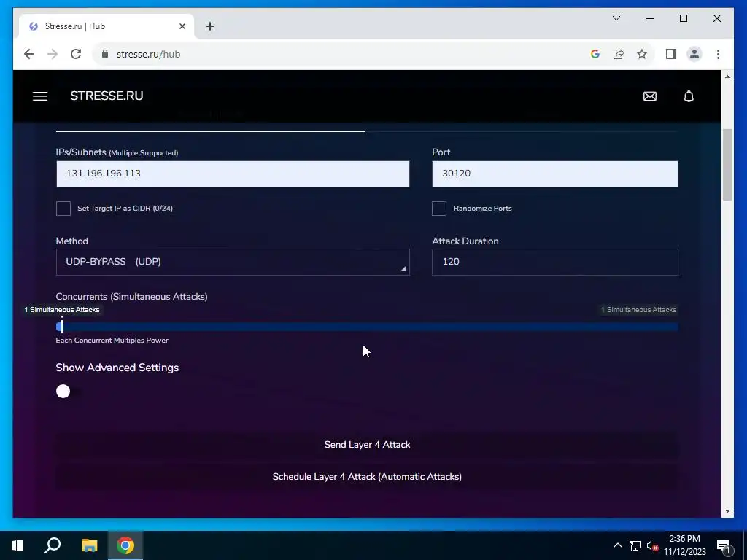Screen dimensions: 747x560
Task: Click the Port input field
Action: [x=555, y=174]
